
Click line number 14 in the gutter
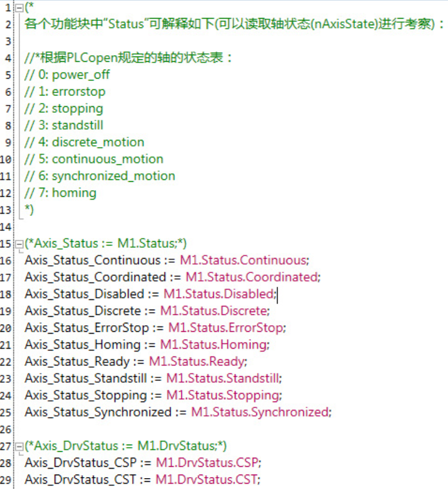6,227
